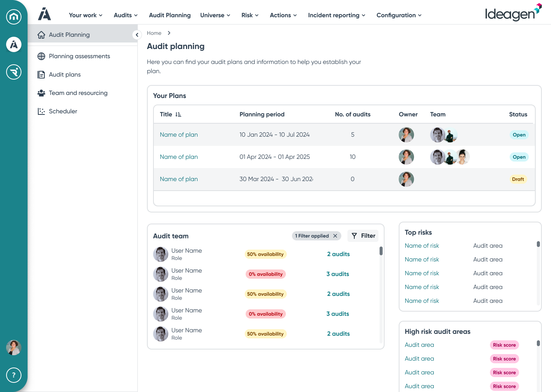Viewport: 551px width, 392px height.
Task: Open the first '2 audits' link in Audit team
Action: click(338, 254)
